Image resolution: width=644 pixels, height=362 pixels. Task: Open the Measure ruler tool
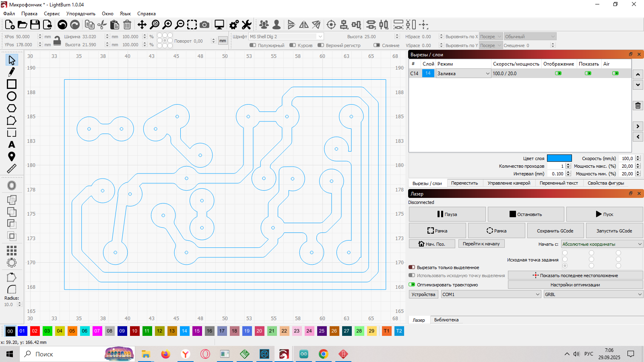[12, 169]
